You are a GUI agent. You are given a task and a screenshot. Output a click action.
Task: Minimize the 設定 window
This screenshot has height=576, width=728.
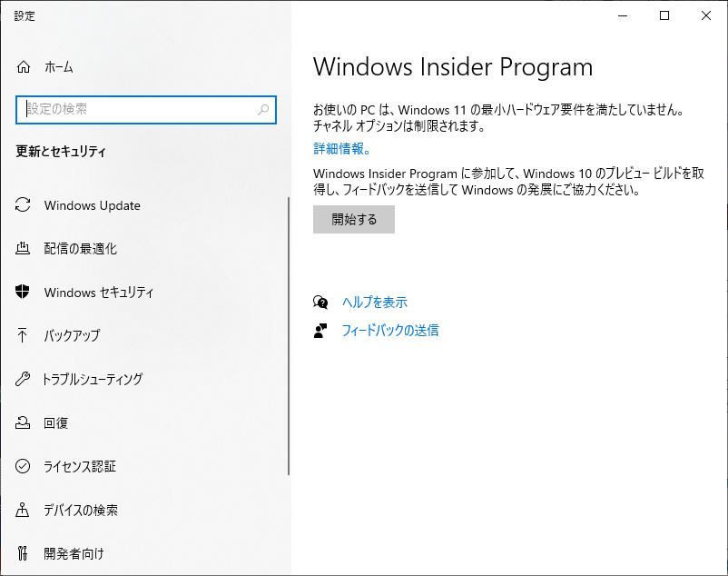[x=623, y=15]
